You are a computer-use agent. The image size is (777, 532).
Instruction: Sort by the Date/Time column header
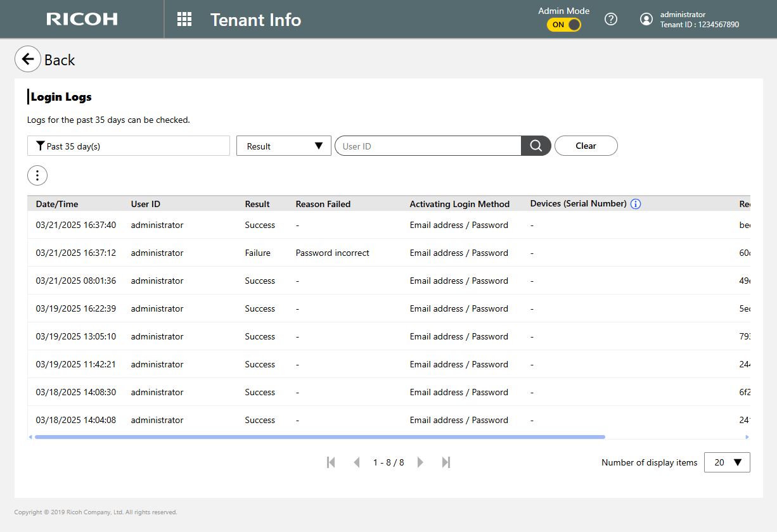(57, 204)
